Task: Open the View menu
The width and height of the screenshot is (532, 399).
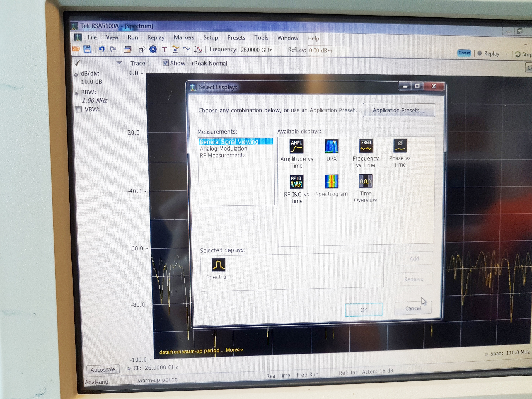Action: click(x=112, y=37)
